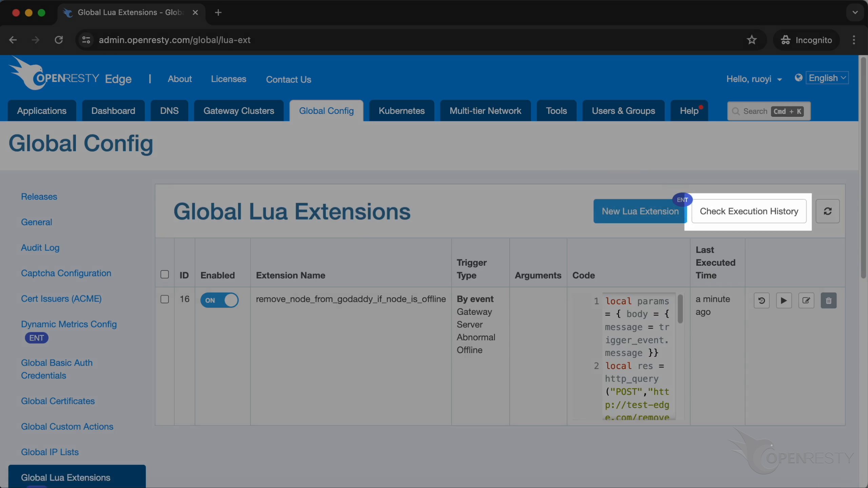Select Global Lua Extensions in sidebar
This screenshot has height=488, width=868.
click(77, 477)
